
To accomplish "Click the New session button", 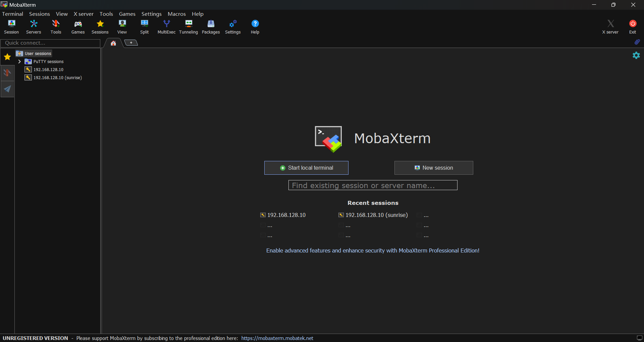I will click(x=434, y=168).
